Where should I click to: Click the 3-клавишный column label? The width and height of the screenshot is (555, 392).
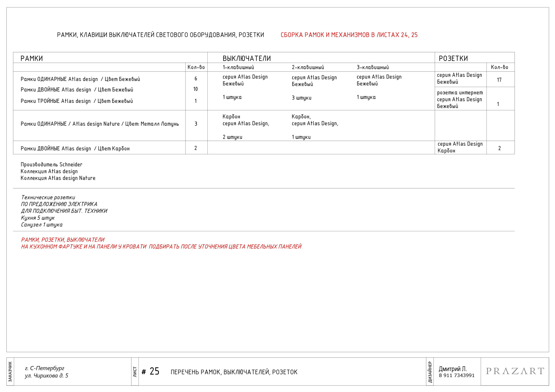point(372,67)
